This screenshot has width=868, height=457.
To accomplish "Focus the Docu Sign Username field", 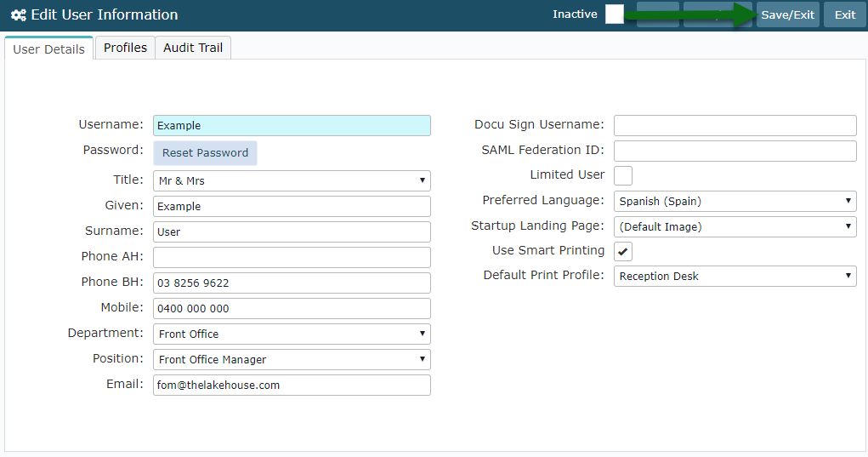I will coord(735,126).
